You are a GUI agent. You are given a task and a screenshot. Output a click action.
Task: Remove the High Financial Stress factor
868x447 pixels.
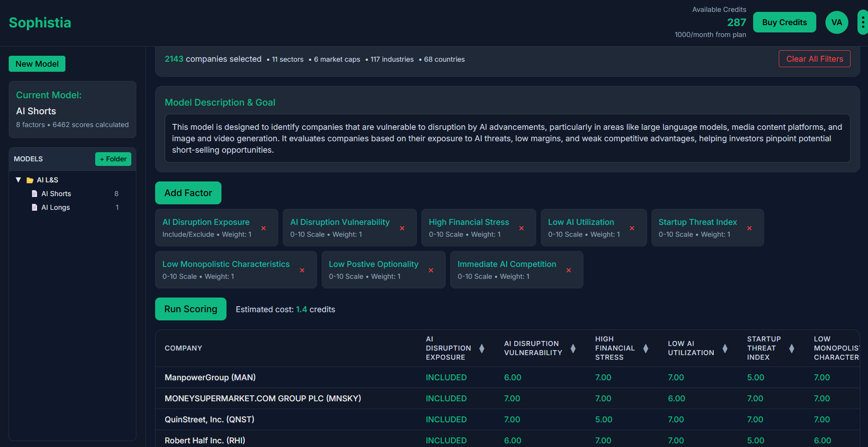click(x=521, y=228)
